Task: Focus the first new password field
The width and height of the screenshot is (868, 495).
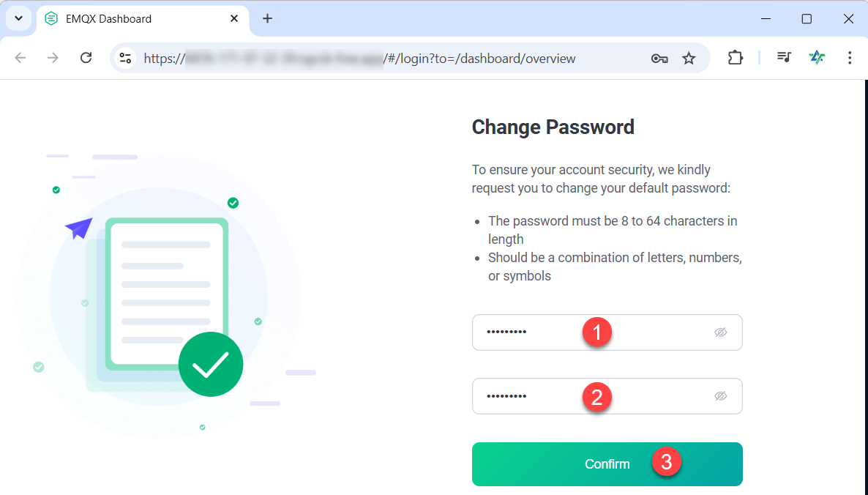Action: coord(607,332)
